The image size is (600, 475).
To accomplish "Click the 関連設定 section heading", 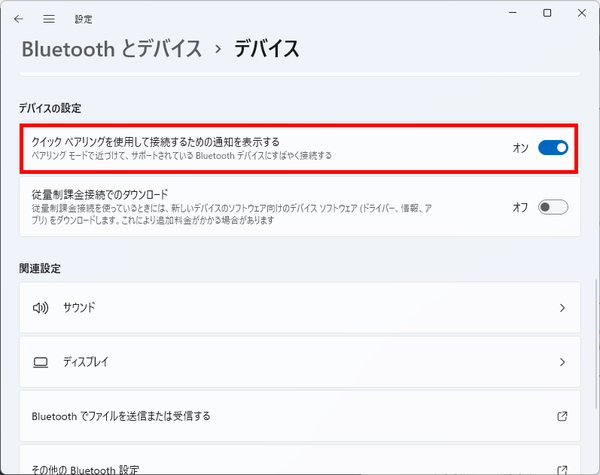I will coord(40,268).
